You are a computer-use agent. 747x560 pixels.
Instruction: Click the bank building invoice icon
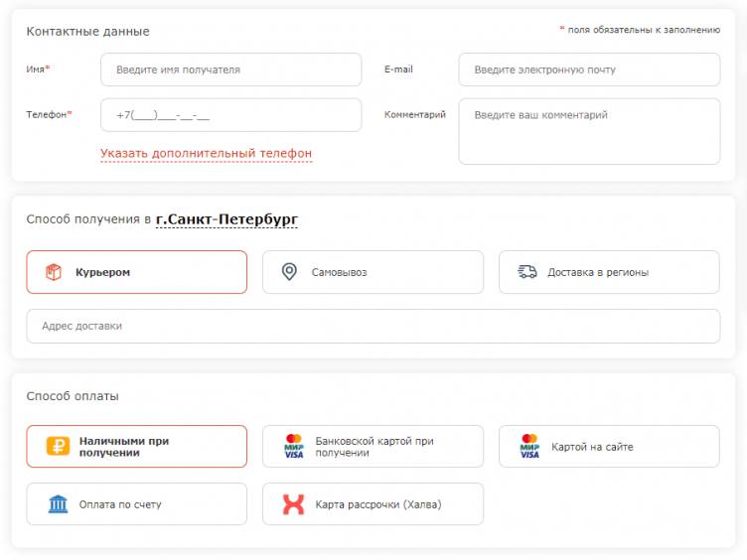tap(59, 504)
